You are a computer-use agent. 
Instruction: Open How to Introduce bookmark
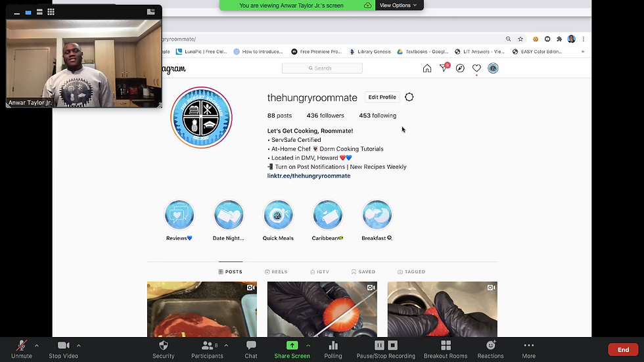(258, 52)
